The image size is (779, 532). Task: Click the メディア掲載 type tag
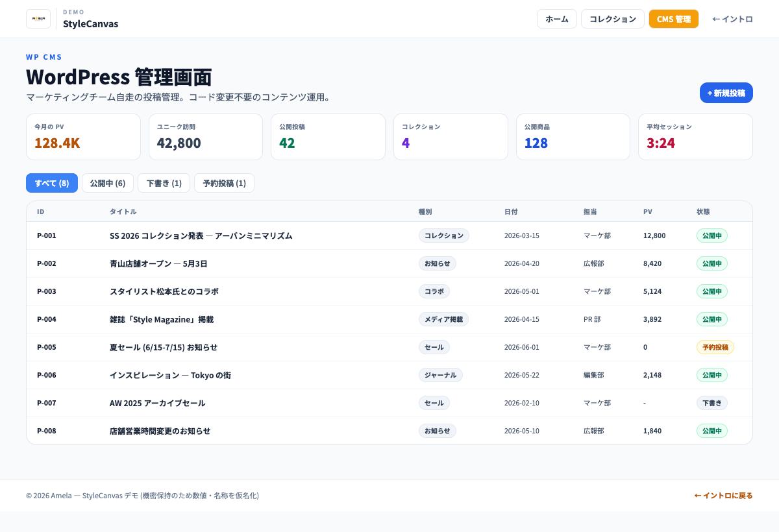443,319
